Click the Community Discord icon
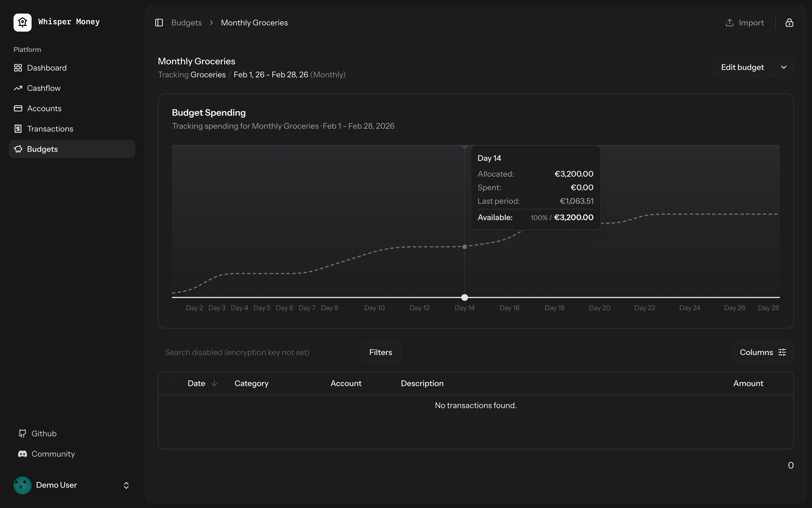 23,454
